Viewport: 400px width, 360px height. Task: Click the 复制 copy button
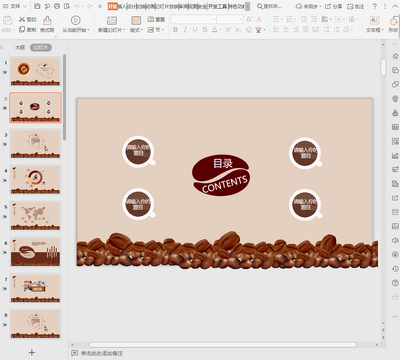click(28, 30)
